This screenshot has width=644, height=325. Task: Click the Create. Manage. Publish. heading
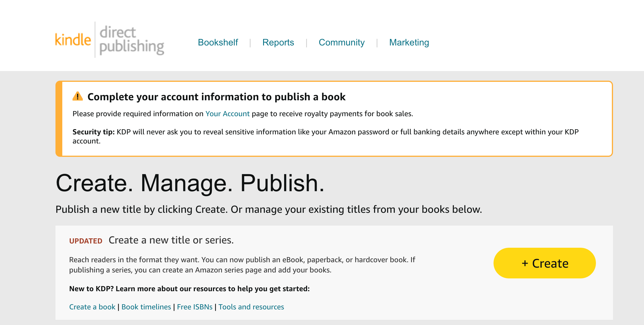click(x=190, y=183)
